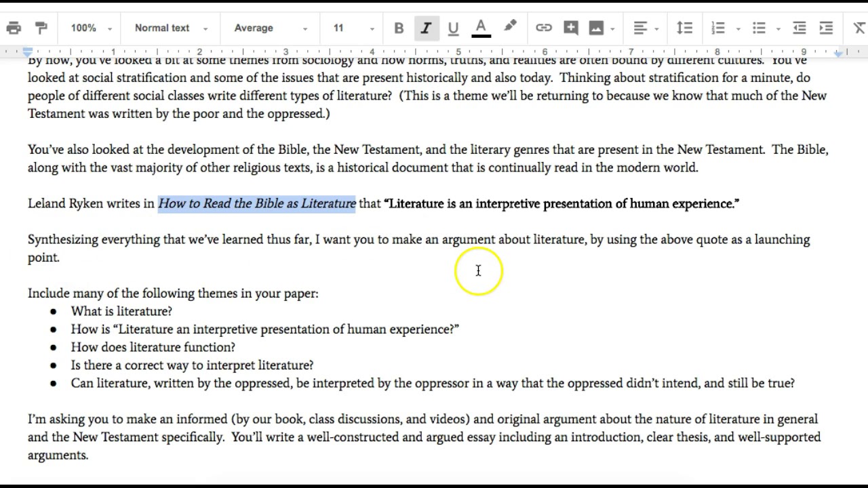This screenshot has width=868, height=488.
Task: Click the right indent marker on ruler
Action: 838,53
